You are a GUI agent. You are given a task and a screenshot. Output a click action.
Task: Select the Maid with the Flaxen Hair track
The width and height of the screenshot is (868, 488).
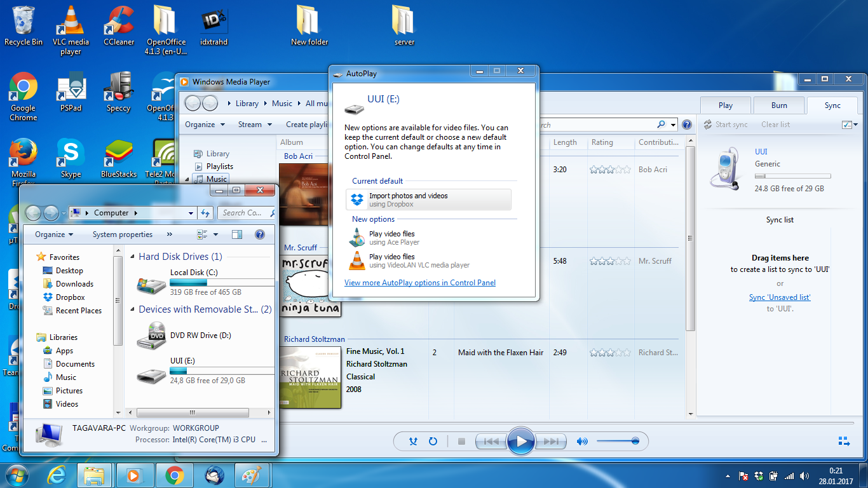point(501,353)
